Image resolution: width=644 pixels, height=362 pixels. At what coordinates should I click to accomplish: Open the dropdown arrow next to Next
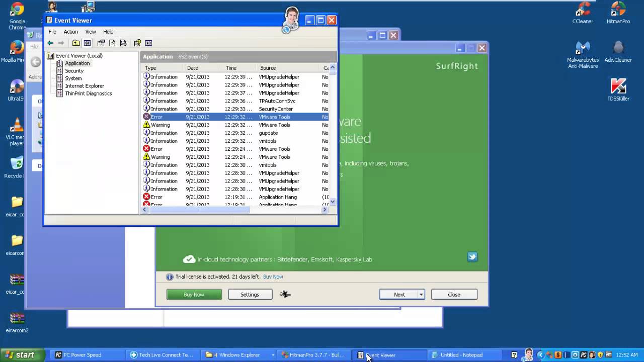coord(421,295)
